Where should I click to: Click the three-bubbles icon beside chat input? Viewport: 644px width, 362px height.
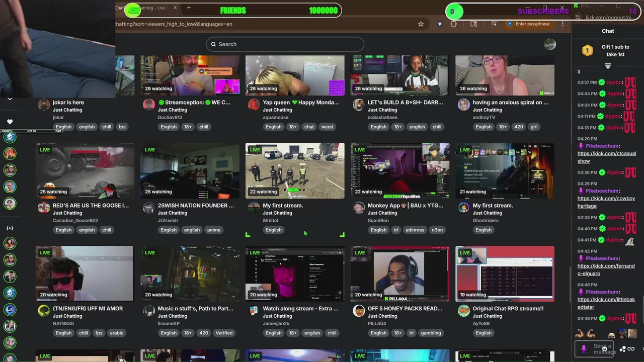(623, 349)
